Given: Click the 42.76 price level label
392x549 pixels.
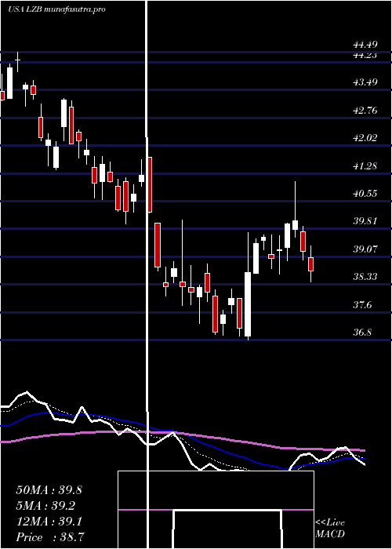Looking at the screenshot, I should (365, 111).
